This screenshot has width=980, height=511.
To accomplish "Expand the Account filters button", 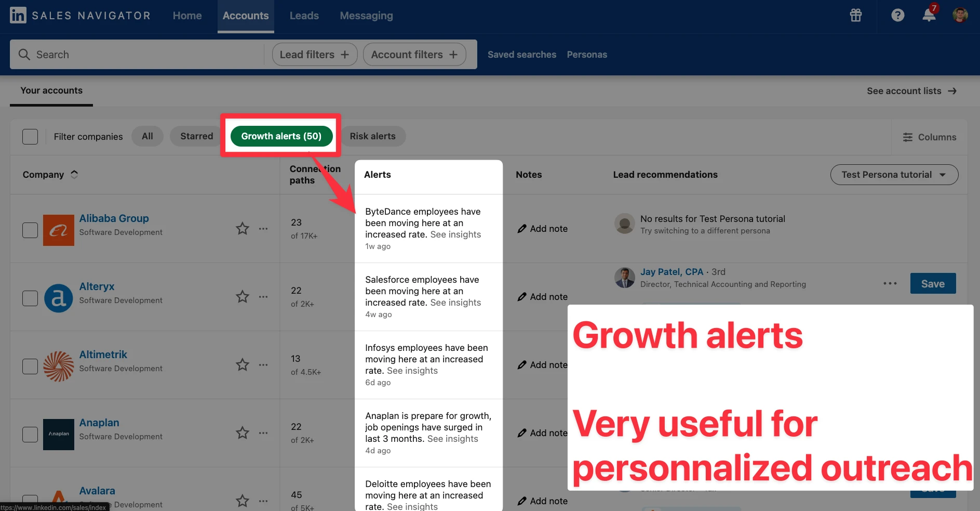I will 414,55.
